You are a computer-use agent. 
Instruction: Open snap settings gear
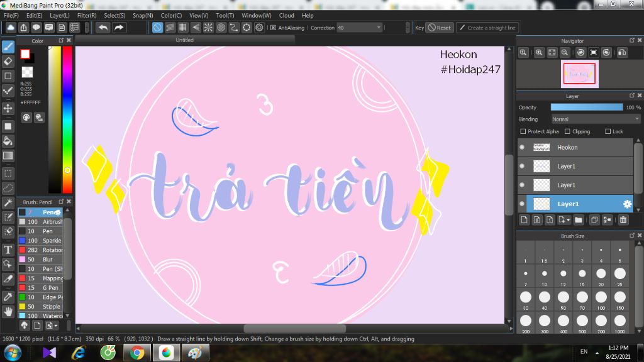259,28
